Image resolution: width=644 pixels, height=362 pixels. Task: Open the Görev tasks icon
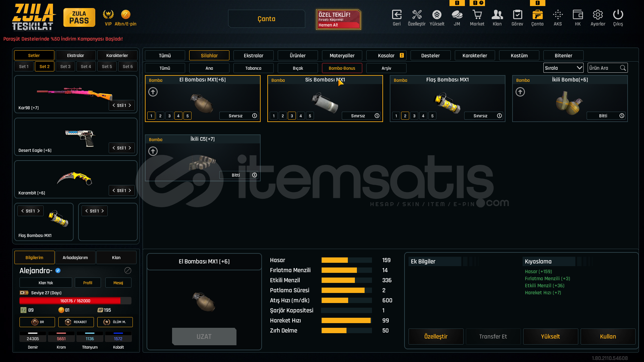[x=517, y=15]
